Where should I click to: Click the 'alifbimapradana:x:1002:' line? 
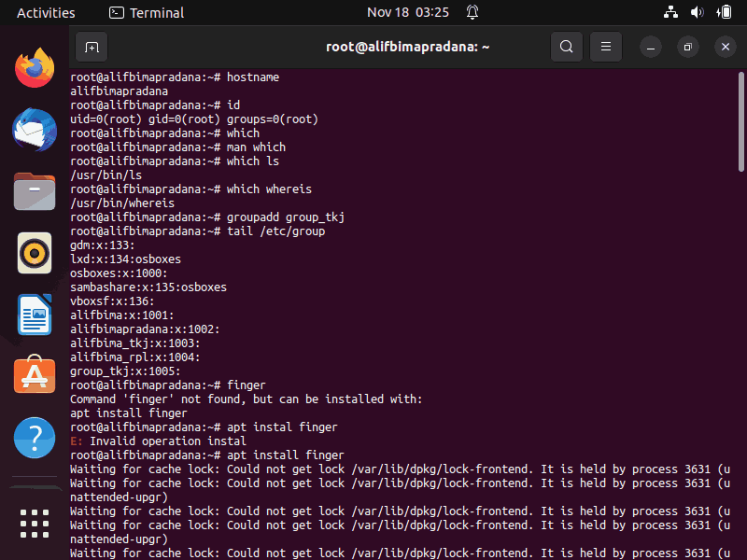(145, 329)
